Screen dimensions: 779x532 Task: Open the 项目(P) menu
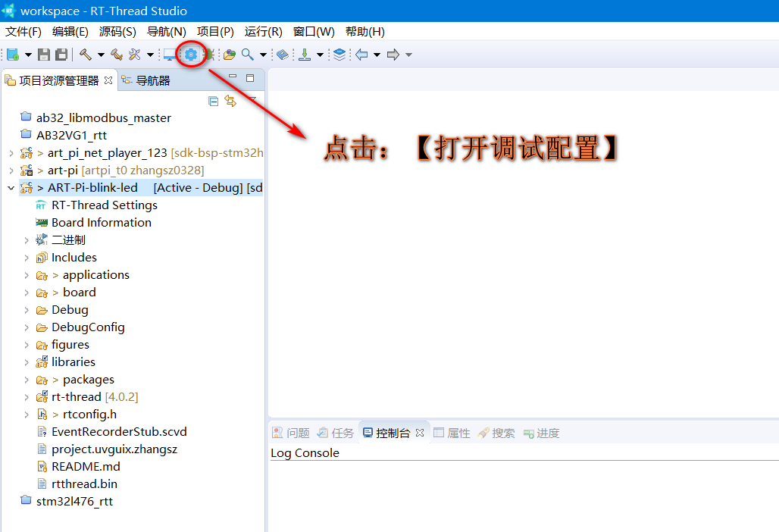[215, 32]
